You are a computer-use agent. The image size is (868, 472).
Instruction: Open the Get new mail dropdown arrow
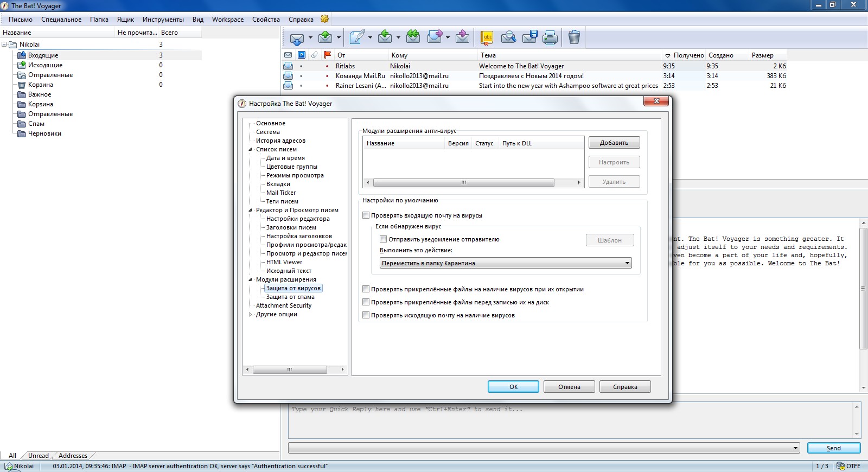(310, 38)
